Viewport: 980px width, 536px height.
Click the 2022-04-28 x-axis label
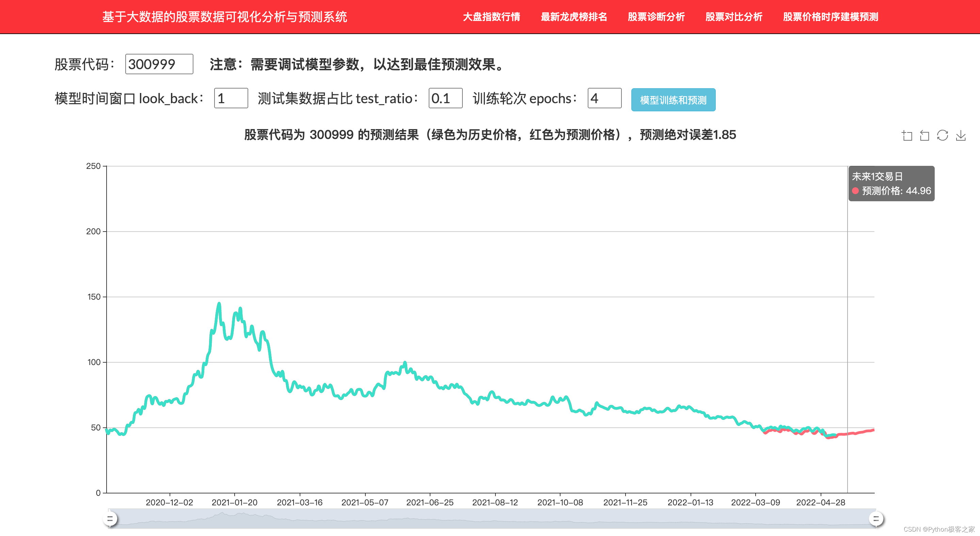point(821,502)
